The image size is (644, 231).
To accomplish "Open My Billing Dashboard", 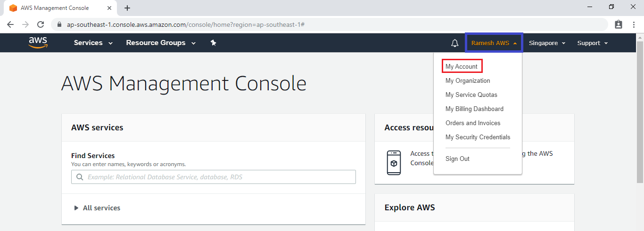I will point(474,109).
